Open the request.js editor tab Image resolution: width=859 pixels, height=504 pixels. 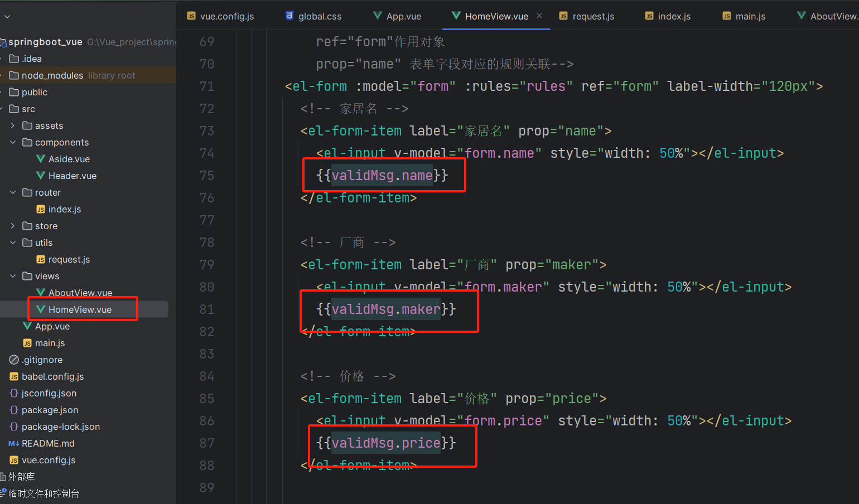click(587, 16)
